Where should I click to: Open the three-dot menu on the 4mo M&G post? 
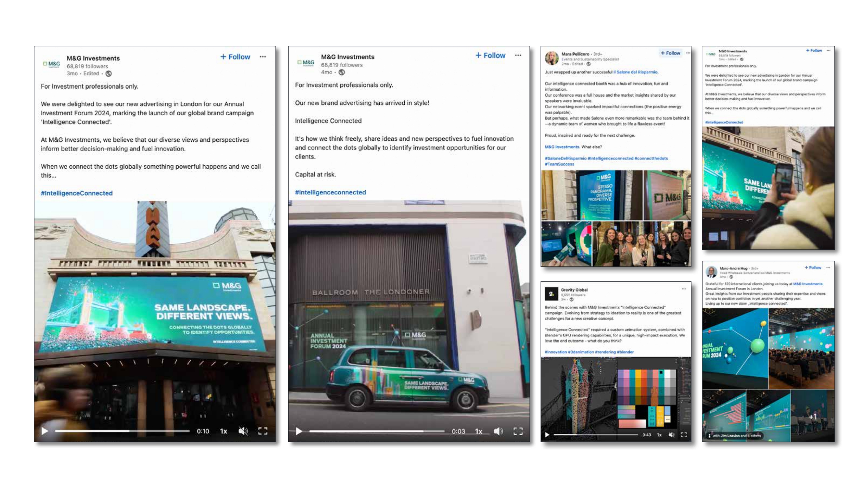(518, 55)
